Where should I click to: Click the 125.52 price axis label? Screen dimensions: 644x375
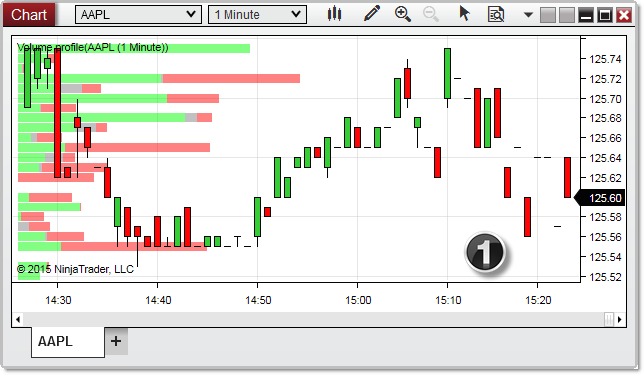coord(605,277)
